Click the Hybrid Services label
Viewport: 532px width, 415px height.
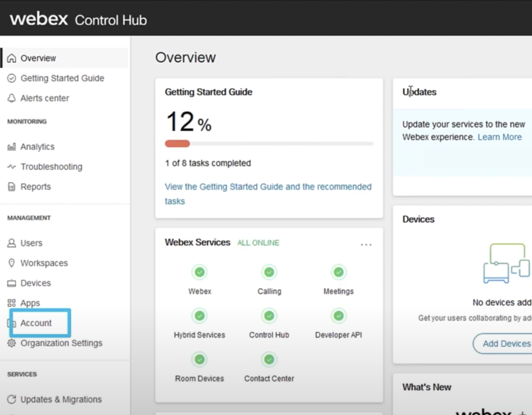pos(199,335)
